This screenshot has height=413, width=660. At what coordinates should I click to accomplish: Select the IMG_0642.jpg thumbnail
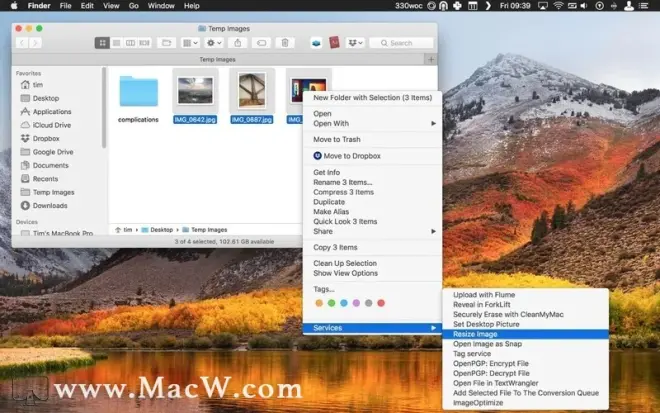[x=195, y=91]
